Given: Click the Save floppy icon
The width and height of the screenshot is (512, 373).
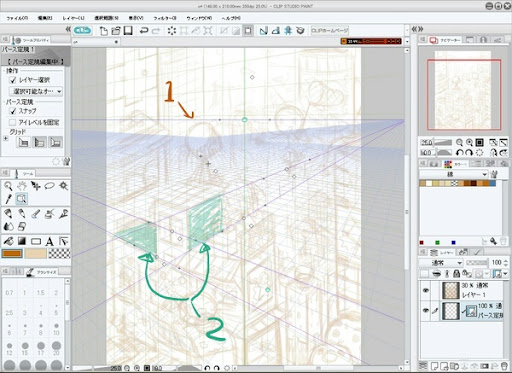Looking at the screenshot, I should coord(128,31).
